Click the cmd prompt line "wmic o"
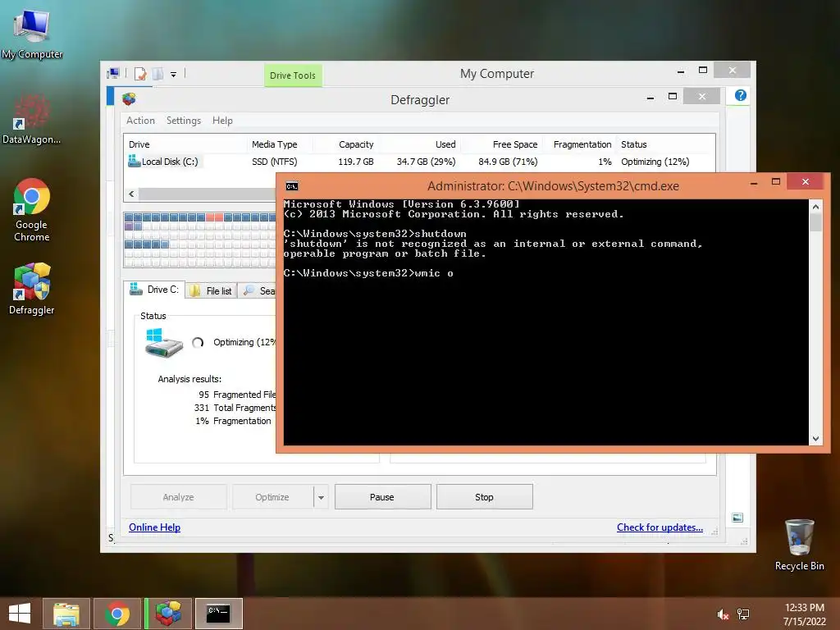 tap(368, 273)
